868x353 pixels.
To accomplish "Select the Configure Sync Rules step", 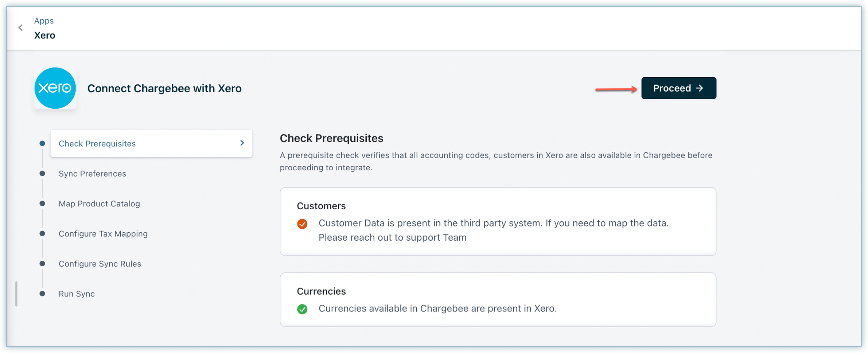I will click(100, 264).
